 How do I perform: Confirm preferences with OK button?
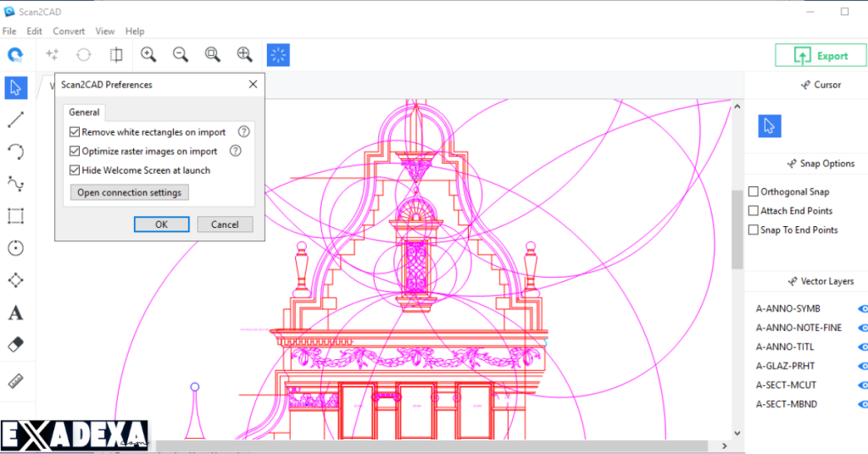tap(162, 224)
